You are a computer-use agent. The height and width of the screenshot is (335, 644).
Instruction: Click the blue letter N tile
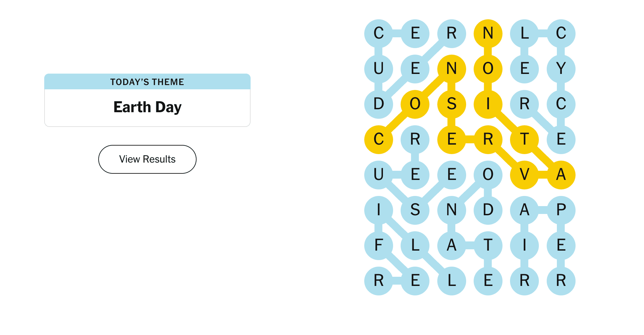coord(451,210)
